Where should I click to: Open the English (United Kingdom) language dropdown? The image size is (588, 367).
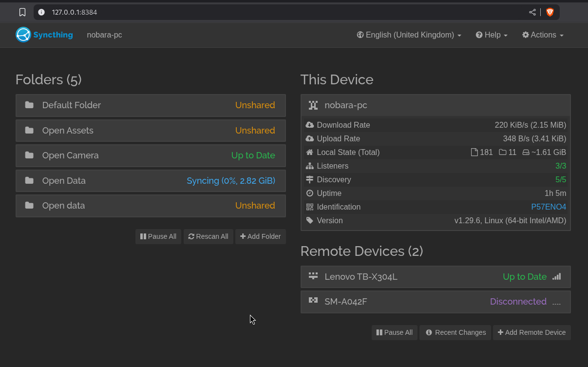tap(409, 35)
